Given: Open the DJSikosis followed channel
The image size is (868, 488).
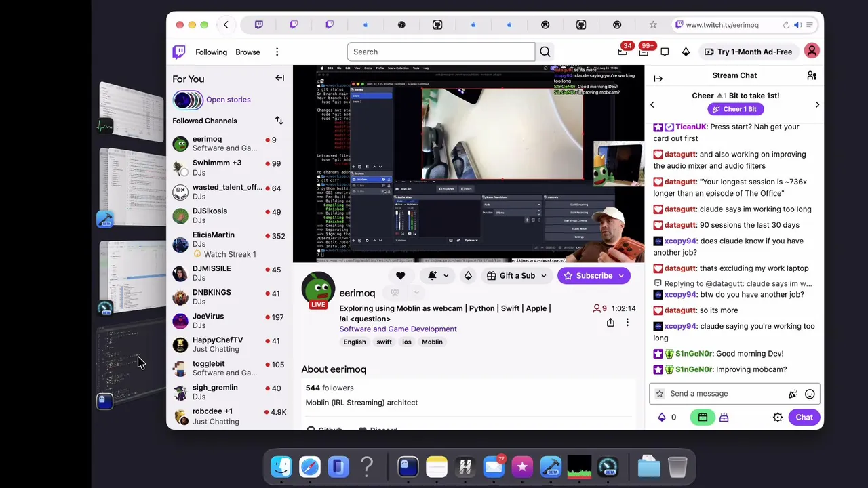Looking at the screenshot, I should point(229,216).
